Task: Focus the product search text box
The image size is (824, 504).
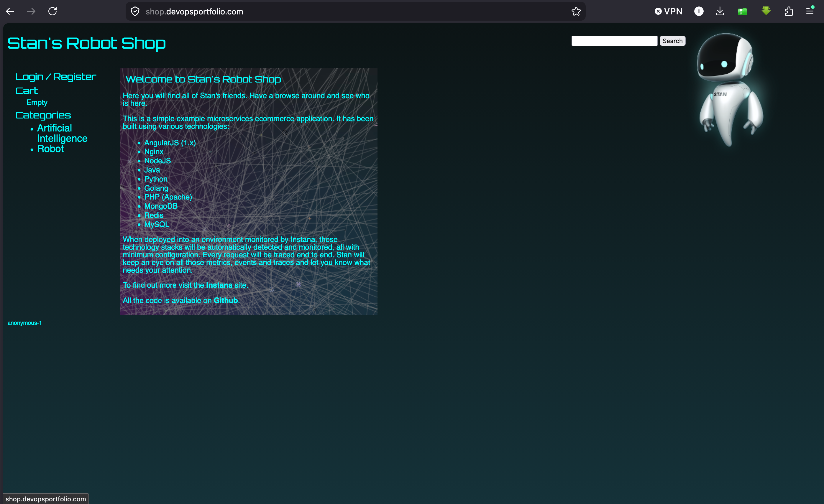Action: coord(614,41)
